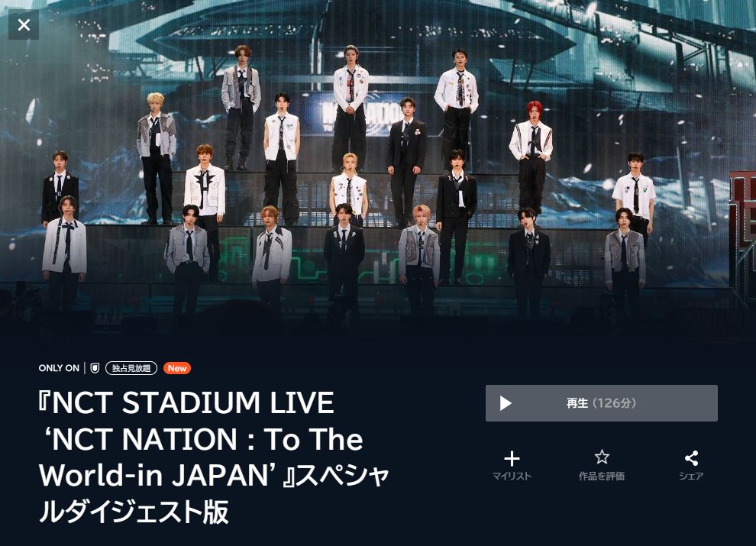This screenshot has width=756, height=546.
Task: Start playback via 再生 (126分) label
Action: [x=601, y=402]
